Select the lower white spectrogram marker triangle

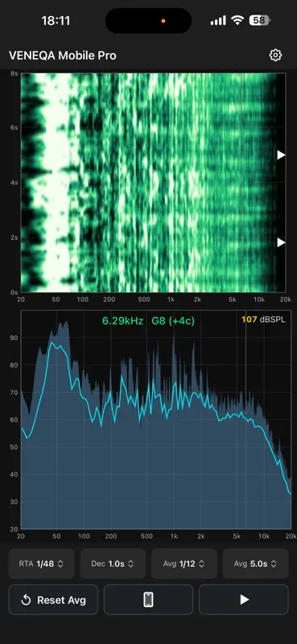(x=281, y=243)
